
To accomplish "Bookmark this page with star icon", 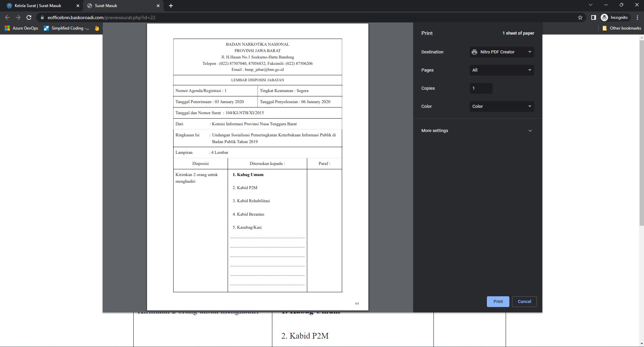I will click(580, 17).
